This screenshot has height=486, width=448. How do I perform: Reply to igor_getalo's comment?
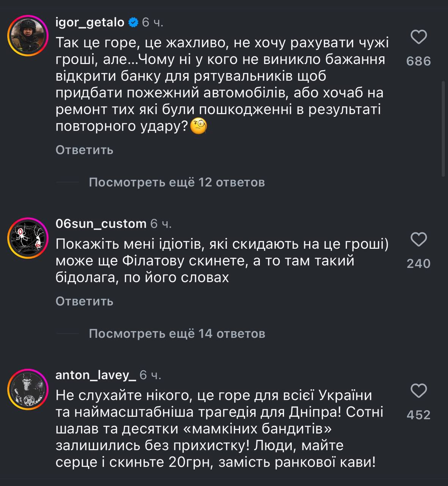pyautogui.click(x=84, y=150)
